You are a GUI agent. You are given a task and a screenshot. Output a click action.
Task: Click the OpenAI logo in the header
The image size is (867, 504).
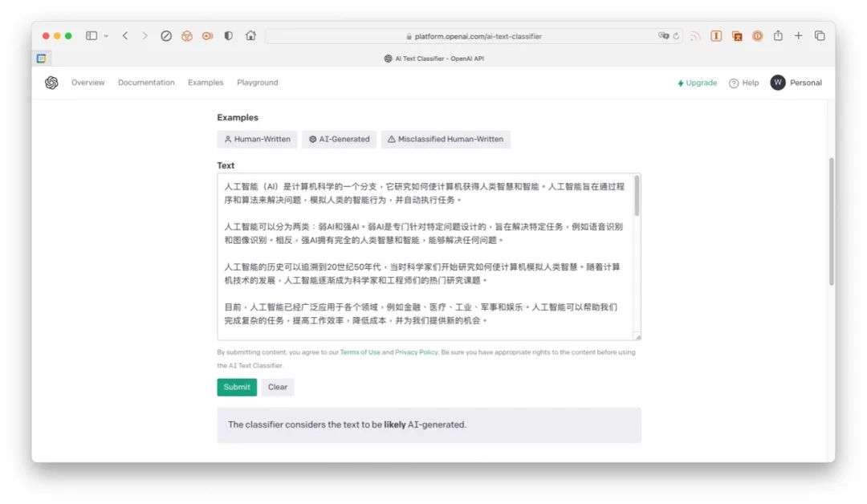point(51,83)
